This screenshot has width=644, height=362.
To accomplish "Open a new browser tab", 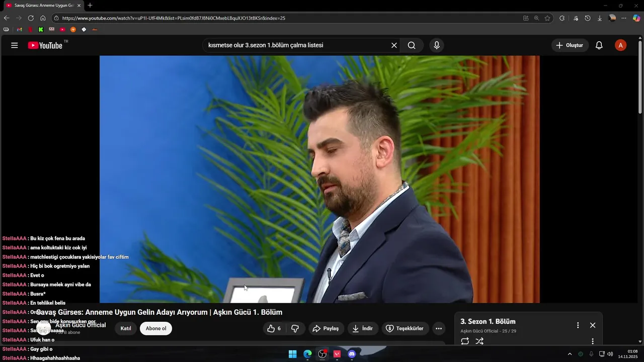I will point(90,6).
